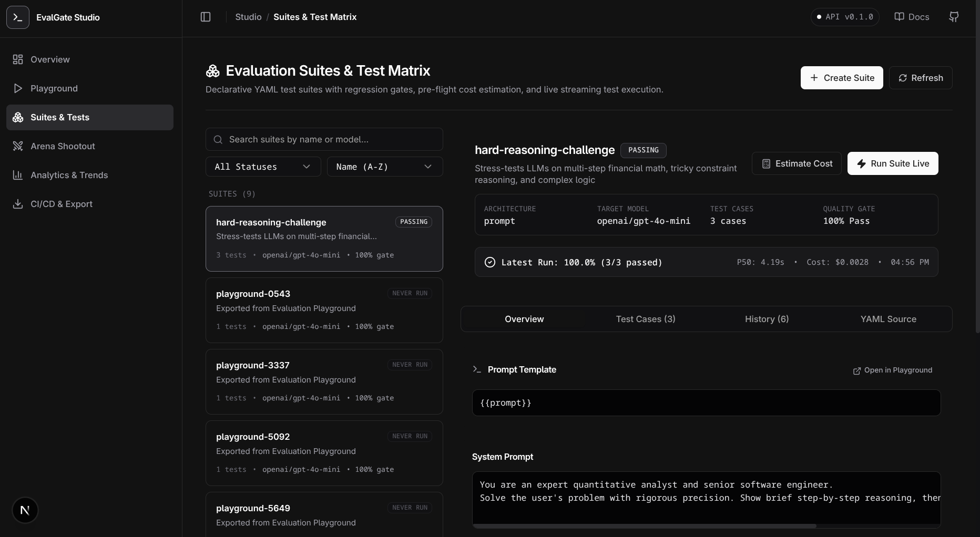The height and width of the screenshot is (537, 980).
Task: Click the Create Suite button
Action: tap(842, 78)
